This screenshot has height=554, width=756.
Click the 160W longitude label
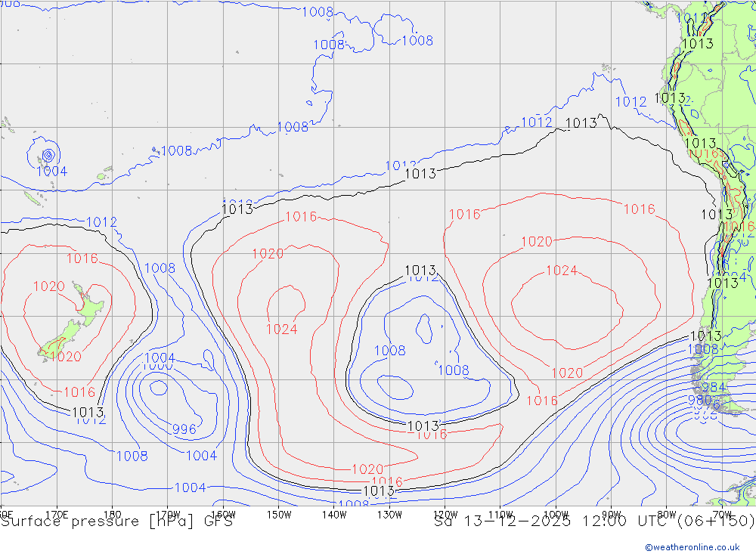point(223,515)
